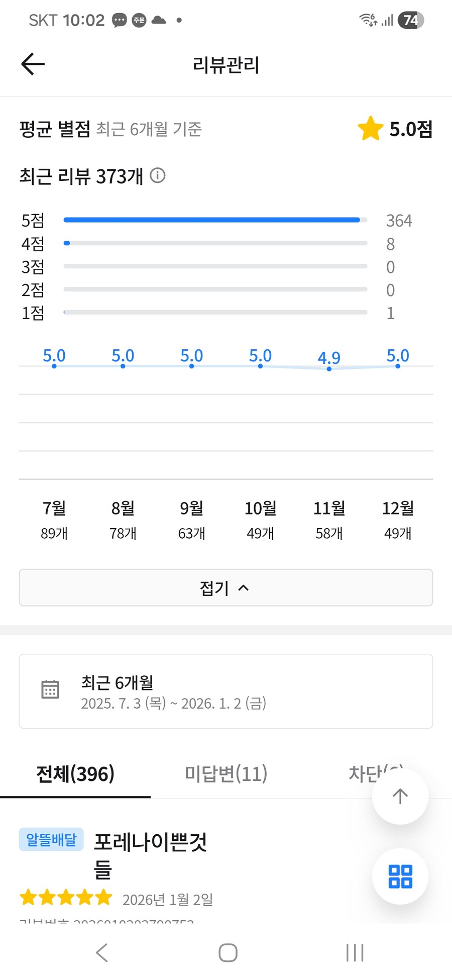The height and width of the screenshot is (980, 452).
Task: Open 최근 6개월 date range selector
Action: (x=225, y=691)
